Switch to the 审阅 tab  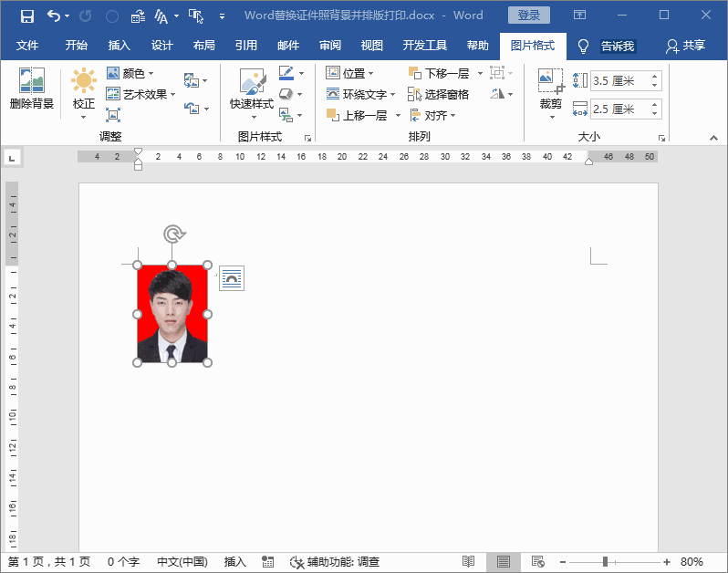point(330,46)
